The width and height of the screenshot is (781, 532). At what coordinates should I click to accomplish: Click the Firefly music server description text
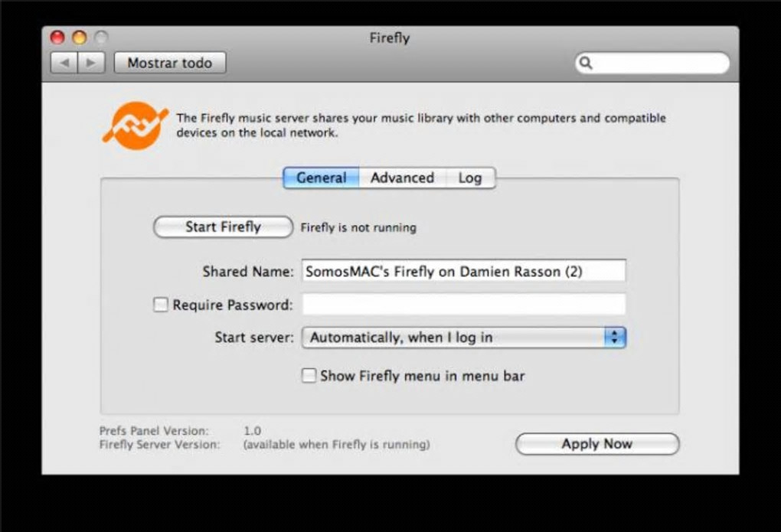coord(421,125)
